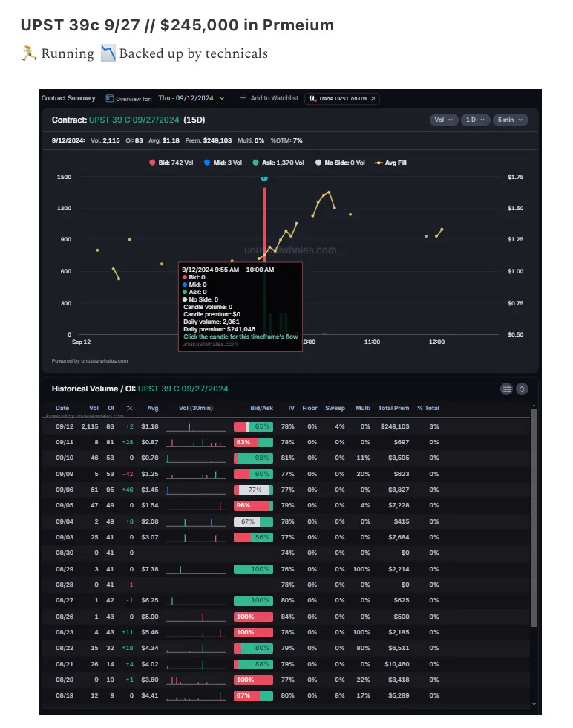Toggle the Mid volume legend series
This screenshot has height=728, width=573.
tap(223, 163)
